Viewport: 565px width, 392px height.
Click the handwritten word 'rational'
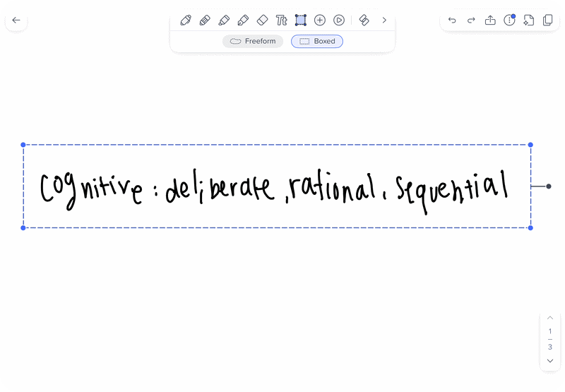[332, 187]
